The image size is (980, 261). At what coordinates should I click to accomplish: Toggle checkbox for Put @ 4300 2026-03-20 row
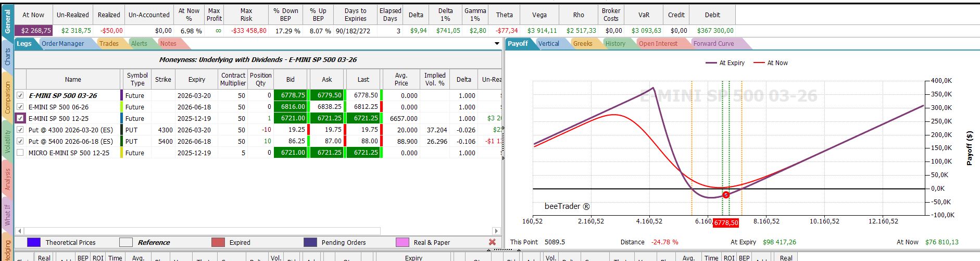click(20, 130)
